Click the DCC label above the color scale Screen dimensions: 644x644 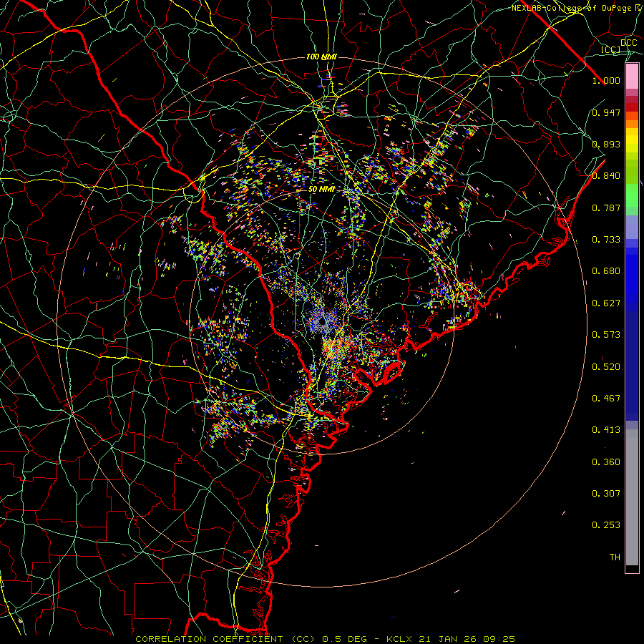[628, 43]
